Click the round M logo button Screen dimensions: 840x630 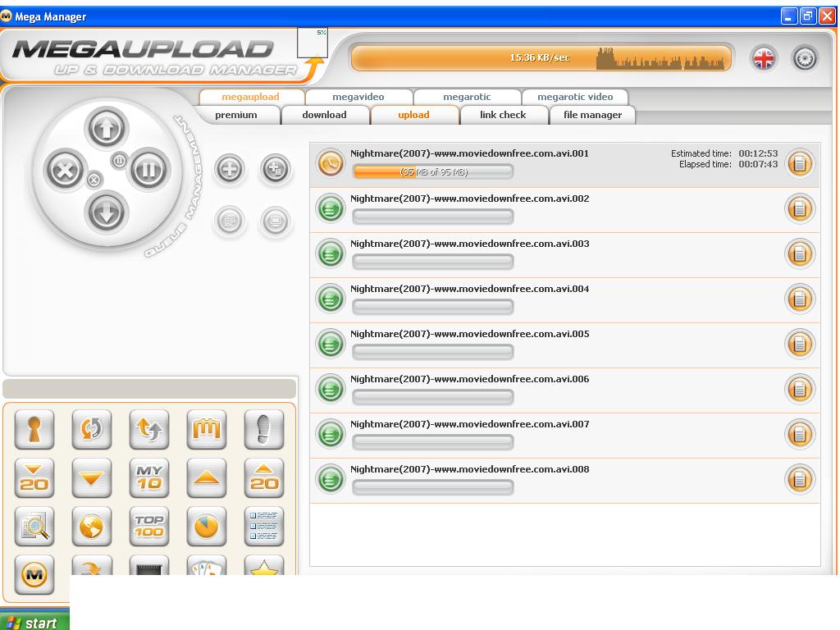(34, 575)
